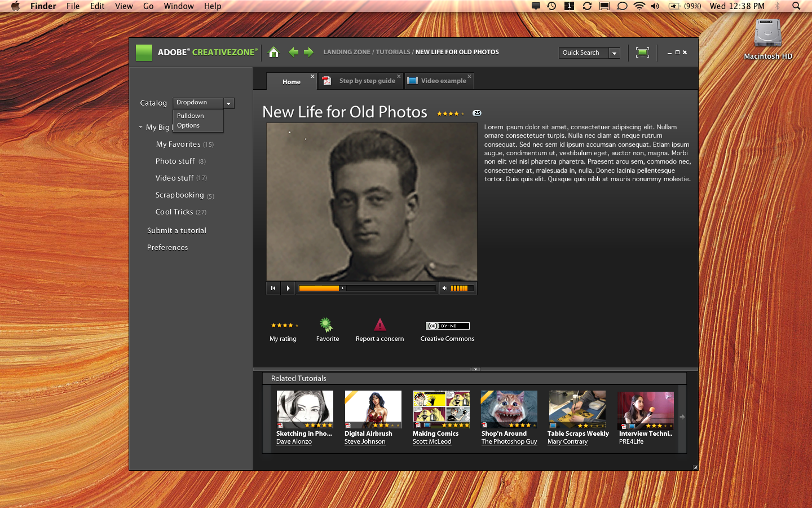
Task: Open the Window menu
Action: 179,6
